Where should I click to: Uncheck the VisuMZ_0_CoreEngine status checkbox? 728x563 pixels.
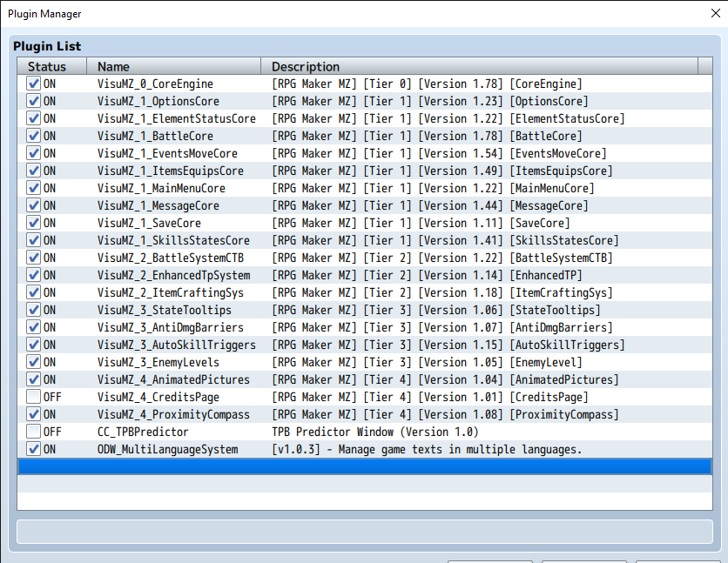pyautogui.click(x=33, y=84)
